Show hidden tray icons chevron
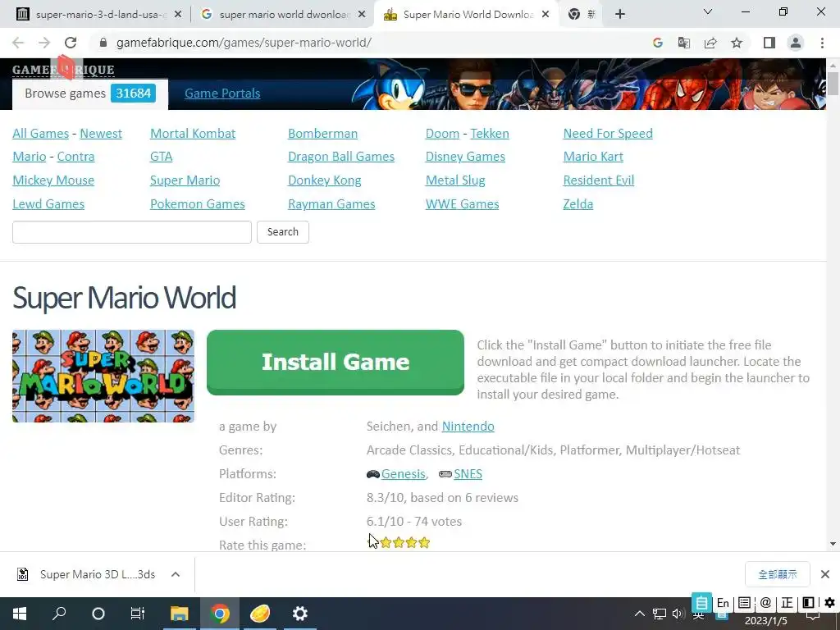 tap(640, 614)
